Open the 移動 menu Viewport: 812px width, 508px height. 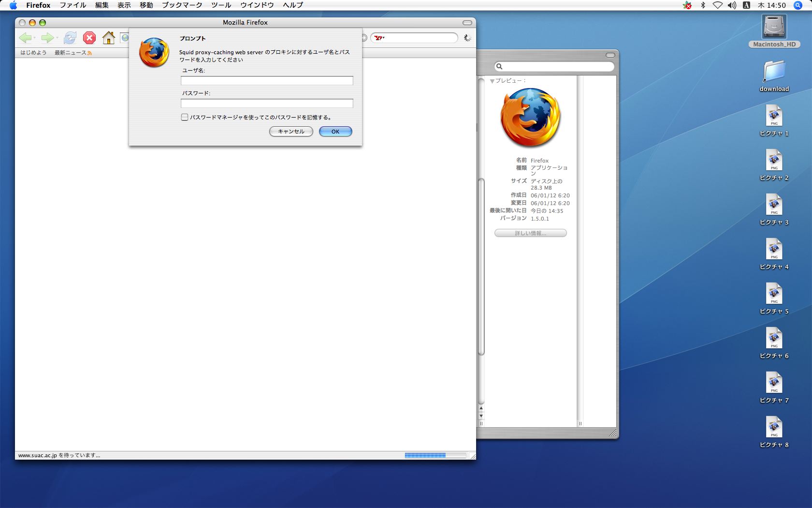(x=146, y=5)
